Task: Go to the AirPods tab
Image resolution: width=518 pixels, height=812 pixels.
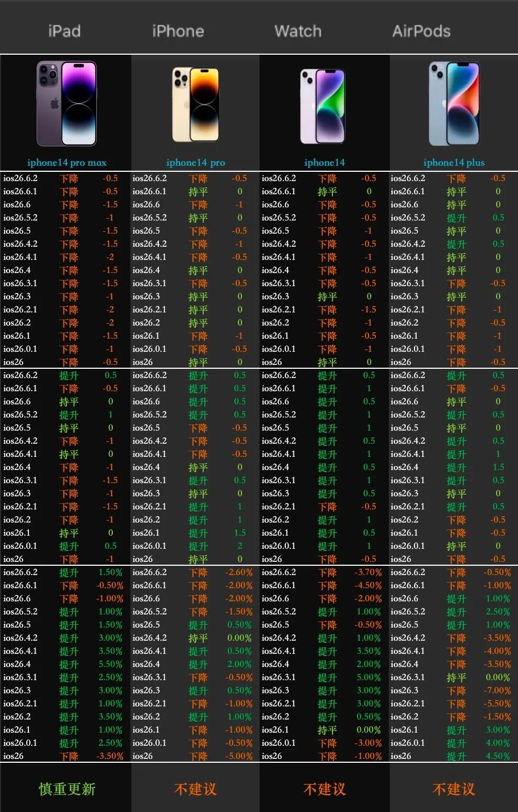Action: click(x=422, y=31)
